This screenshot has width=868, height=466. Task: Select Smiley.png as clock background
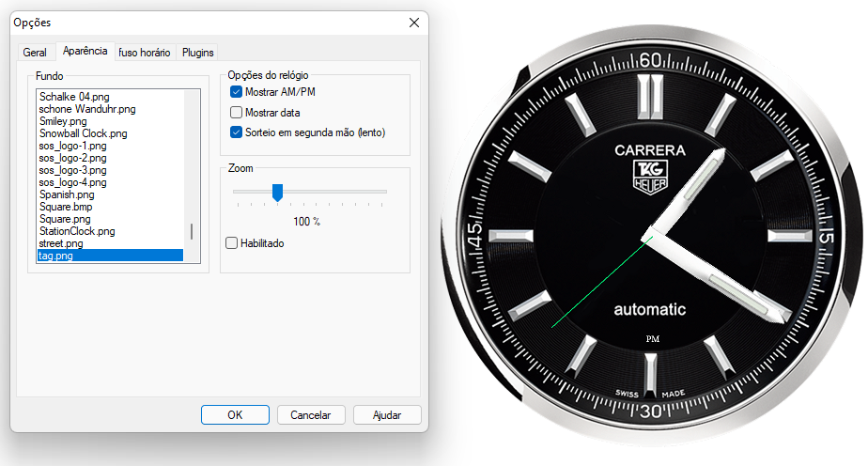[x=63, y=121]
